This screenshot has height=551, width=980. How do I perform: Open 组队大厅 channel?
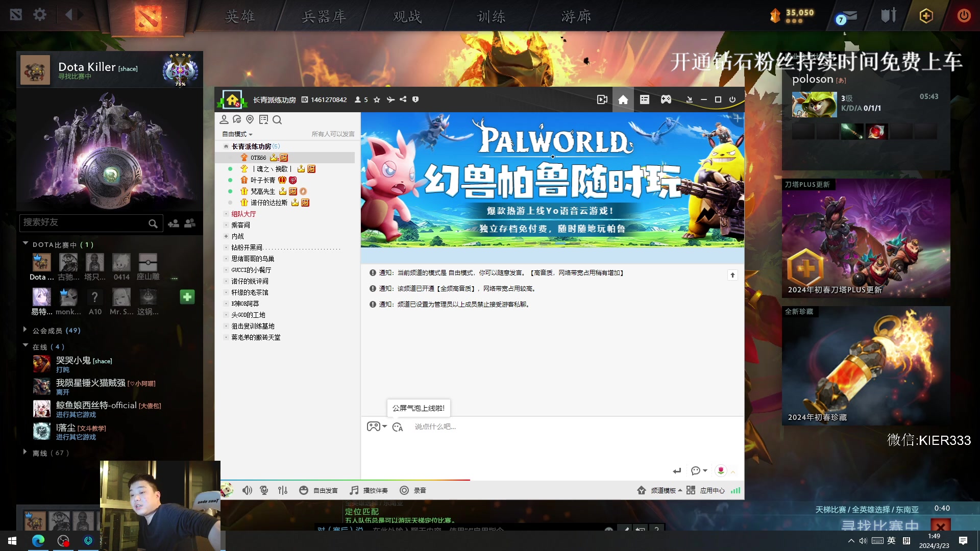point(243,214)
